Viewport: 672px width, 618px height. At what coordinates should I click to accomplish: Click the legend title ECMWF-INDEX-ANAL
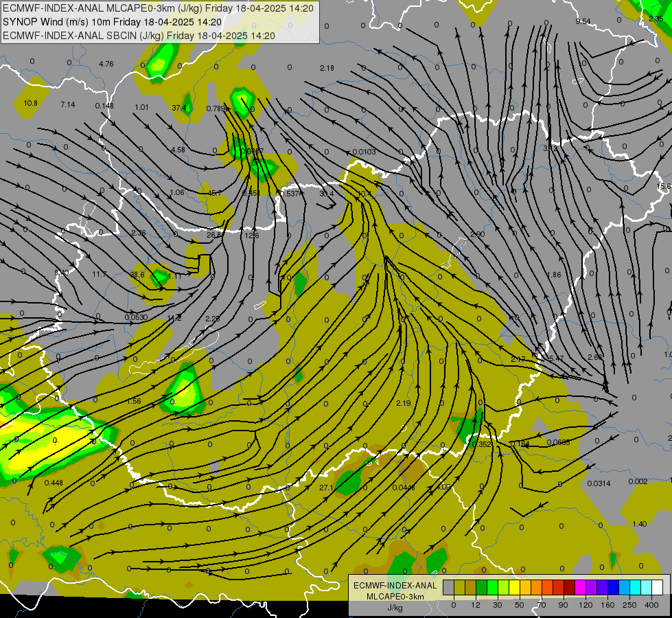click(x=395, y=586)
